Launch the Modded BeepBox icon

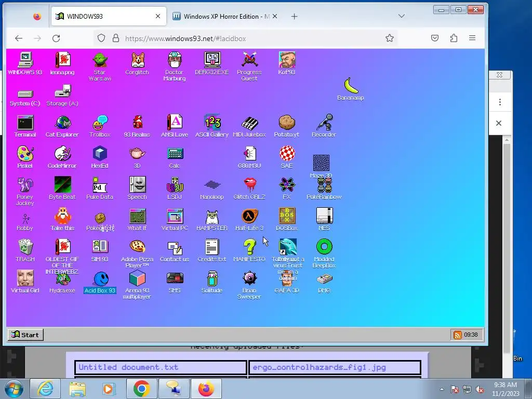324,247
